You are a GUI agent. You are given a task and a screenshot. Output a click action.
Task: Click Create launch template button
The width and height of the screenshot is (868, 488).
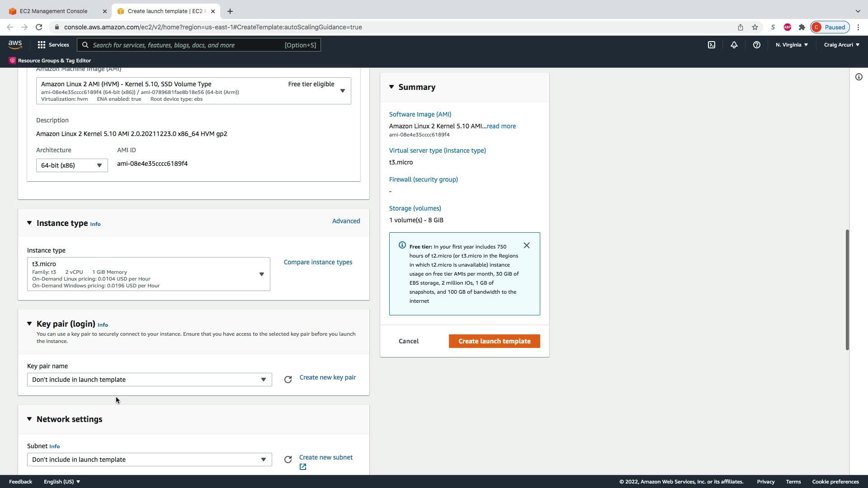494,341
